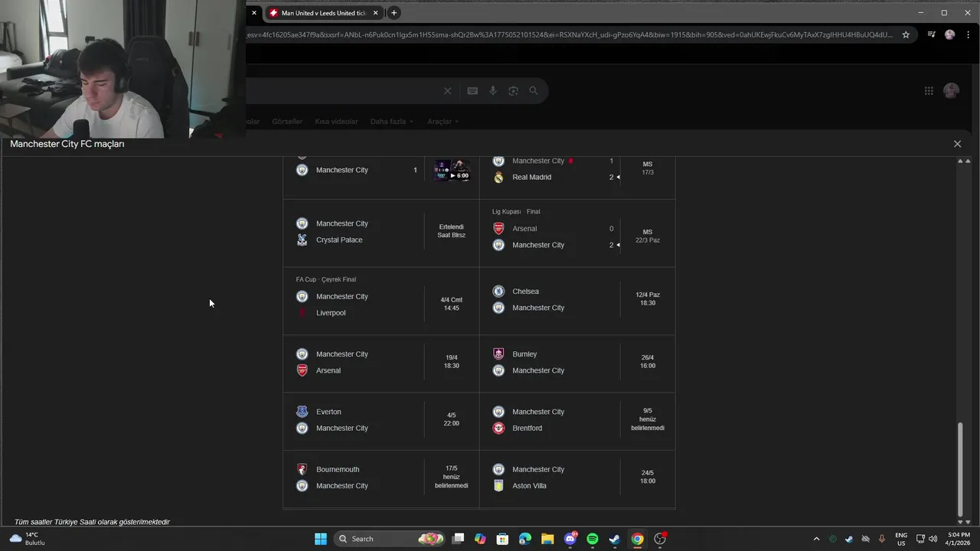Image resolution: width=980 pixels, height=551 pixels.
Task: Open the Görseller results tab
Action: click(287, 122)
